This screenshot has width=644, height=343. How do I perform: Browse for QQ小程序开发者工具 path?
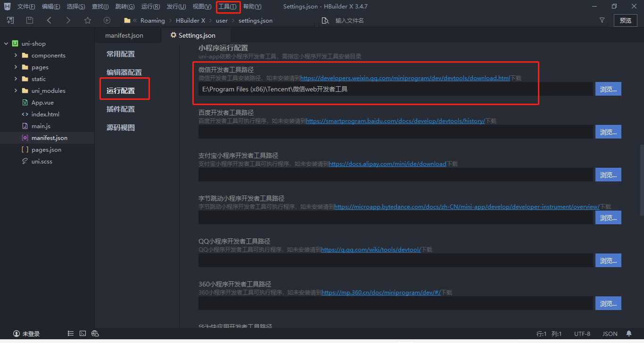(x=608, y=261)
